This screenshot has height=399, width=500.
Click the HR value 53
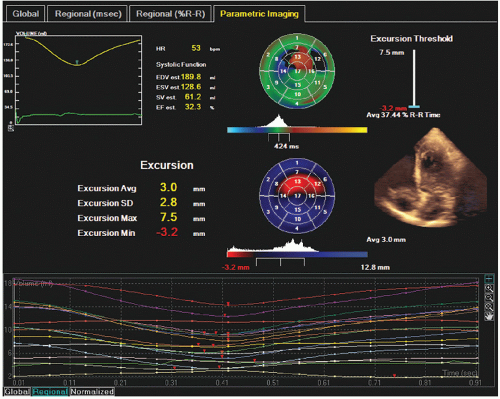[196, 48]
